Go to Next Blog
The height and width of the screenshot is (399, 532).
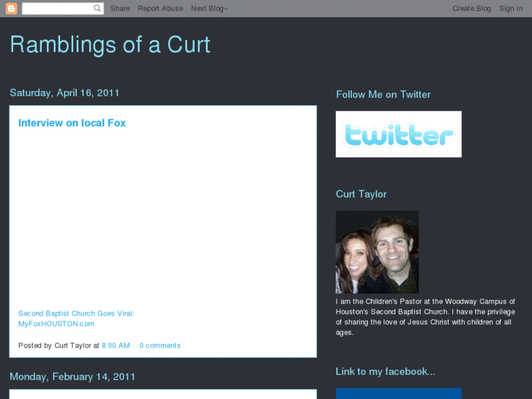click(x=209, y=9)
